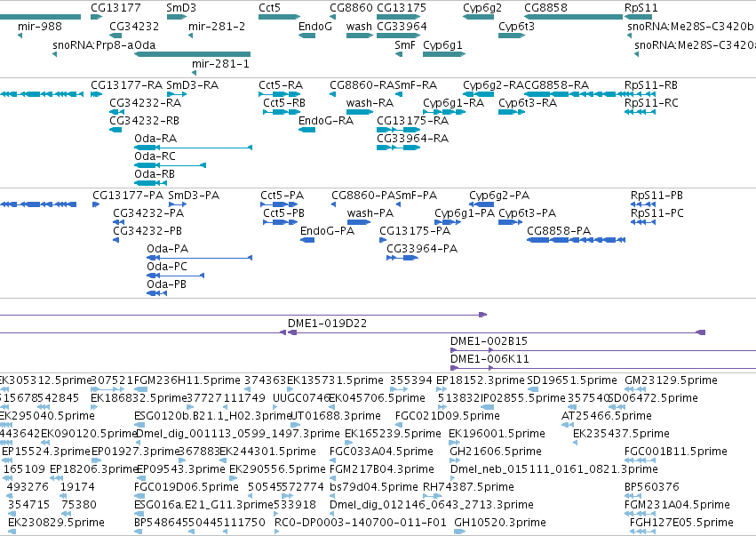Click EST FGC021D09.5prime
Image resolution: width=756 pixels, height=536 pixels.
pyautogui.click(x=448, y=416)
